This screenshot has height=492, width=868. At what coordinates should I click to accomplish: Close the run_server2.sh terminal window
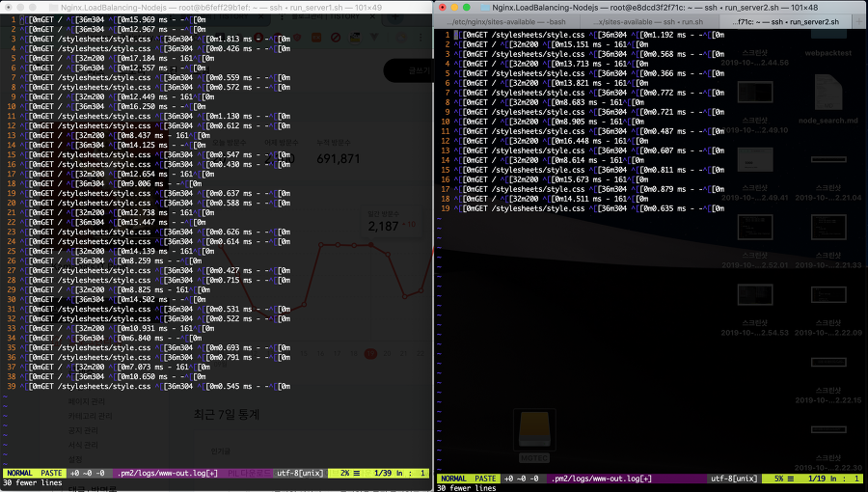coord(443,7)
